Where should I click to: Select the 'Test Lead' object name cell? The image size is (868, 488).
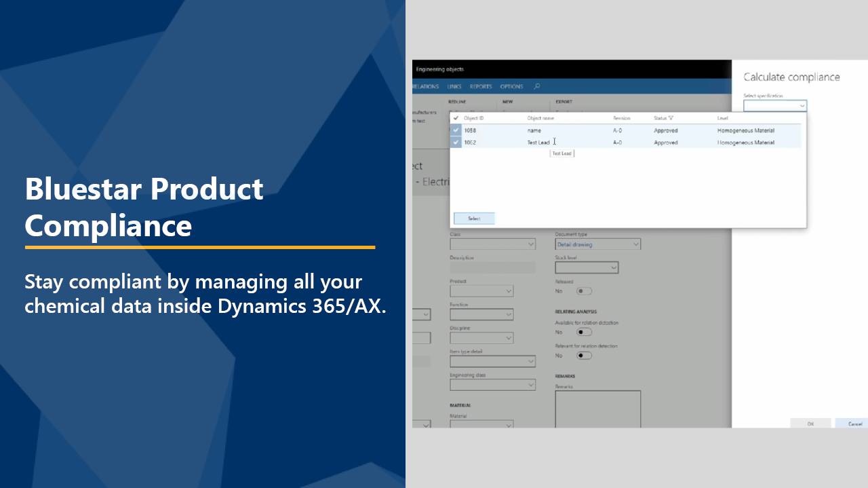pyautogui.click(x=538, y=143)
